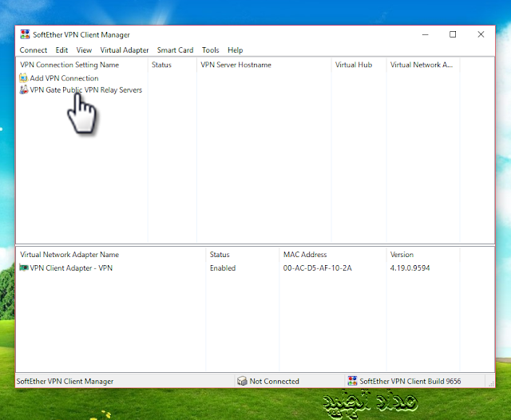Click the Add VPN Connection icon
The height and width of the screenshot is (420, 511).
23,78
